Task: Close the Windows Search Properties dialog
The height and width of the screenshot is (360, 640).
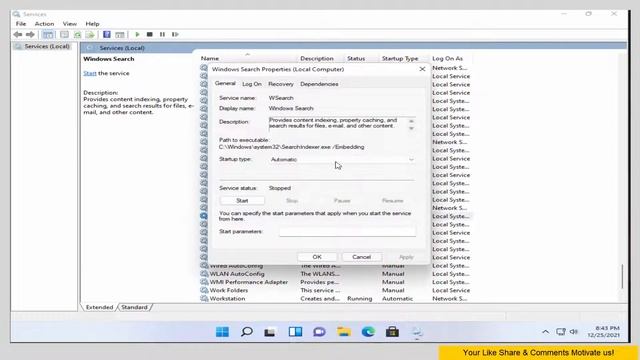Action: tap(422, 69)
